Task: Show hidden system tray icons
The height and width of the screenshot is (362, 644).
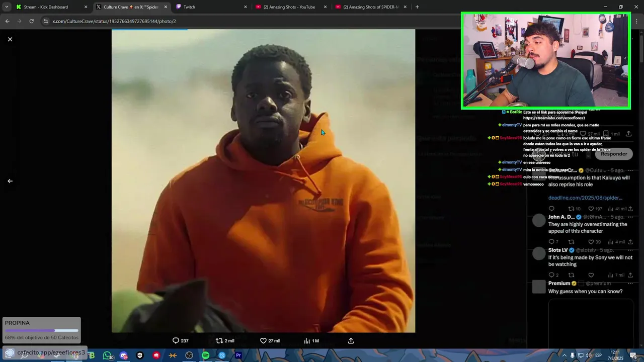Action: 564,355
